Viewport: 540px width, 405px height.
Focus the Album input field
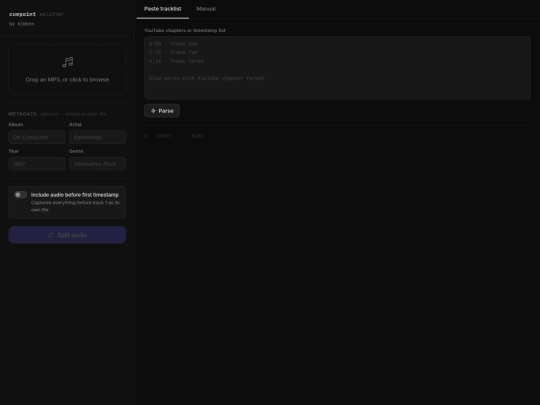tap(37, 137)
